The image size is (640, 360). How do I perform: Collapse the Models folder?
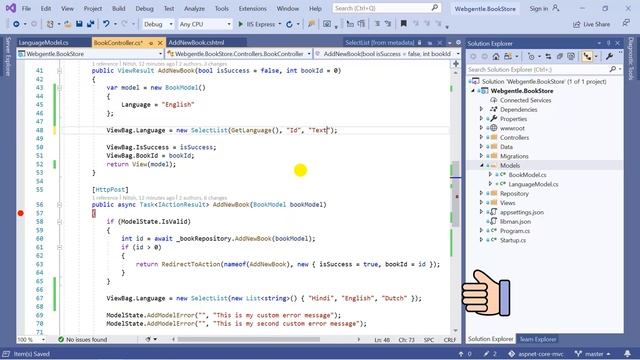[x=481, y=165]
